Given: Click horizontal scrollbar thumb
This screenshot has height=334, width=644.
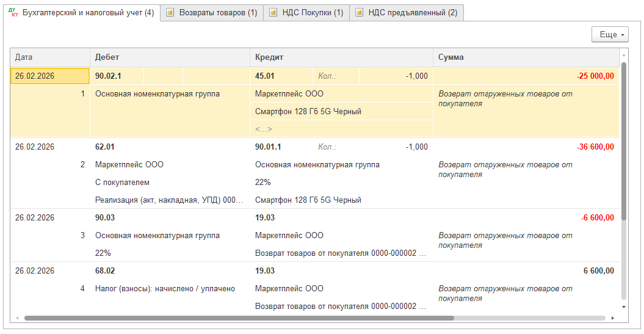Looking at the screenshot, I should [239, 318].
